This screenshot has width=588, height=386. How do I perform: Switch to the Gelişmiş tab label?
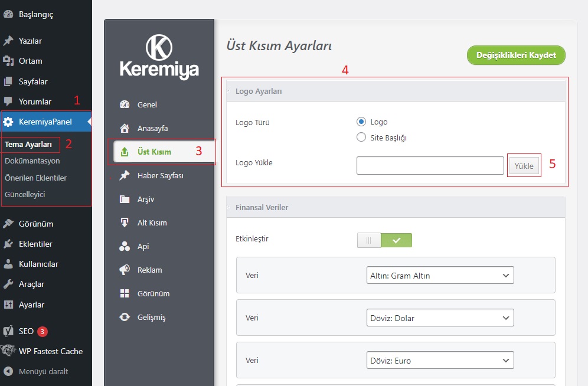(x=152, y=317)
